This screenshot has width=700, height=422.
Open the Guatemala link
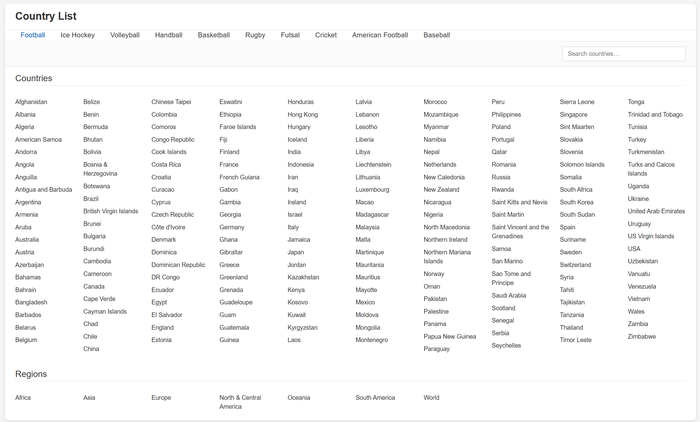click(234, 327)
